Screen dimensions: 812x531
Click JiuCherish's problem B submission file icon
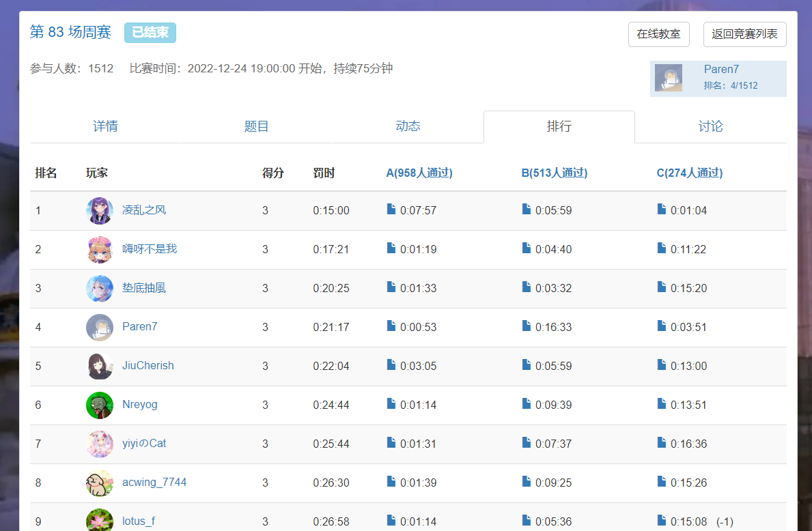(527, 365)
